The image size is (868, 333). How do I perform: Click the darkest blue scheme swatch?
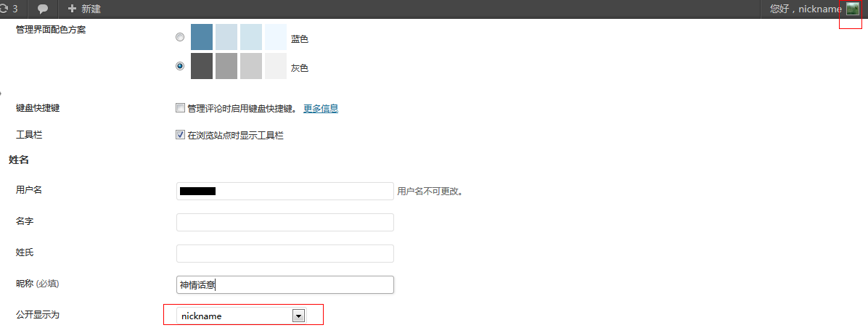click(202, 37)
